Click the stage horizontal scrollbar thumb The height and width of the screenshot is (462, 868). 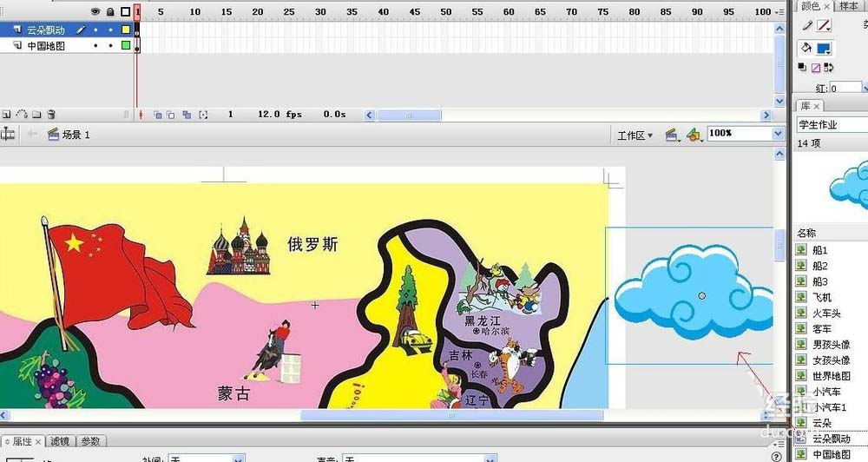coord(451,415)
